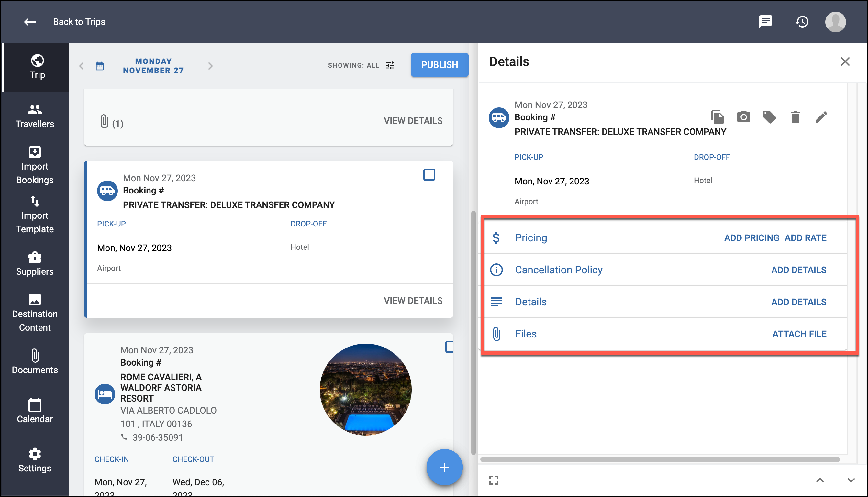Open the history clock icon in header

(x=801, y=22)
